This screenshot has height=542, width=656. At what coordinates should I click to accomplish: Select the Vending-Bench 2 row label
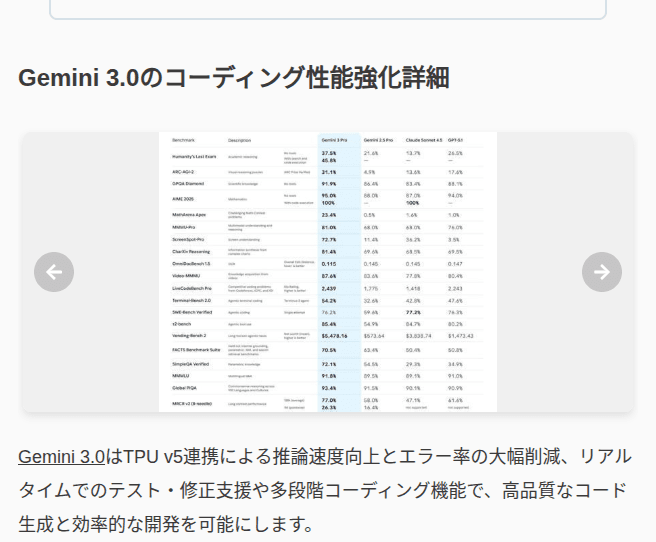click(x=190, y=336)
